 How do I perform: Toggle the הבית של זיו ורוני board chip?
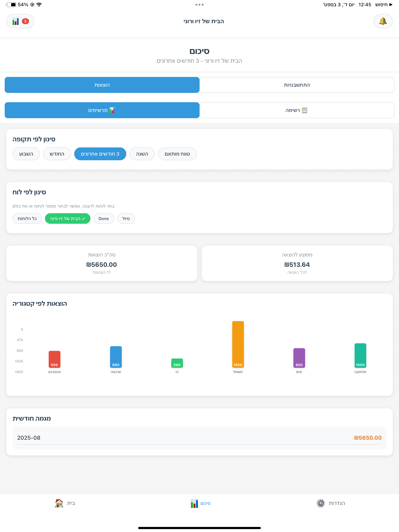point(68,218)
